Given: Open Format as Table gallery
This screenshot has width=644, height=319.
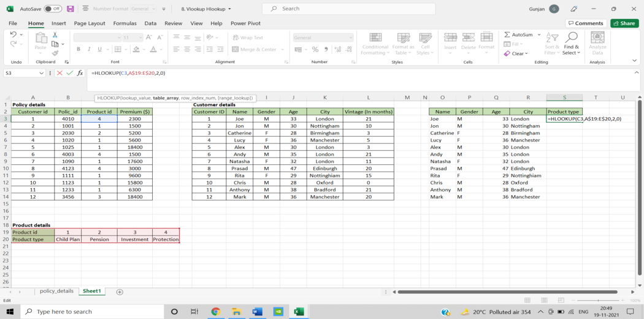Looking at the screenshot, I should (x=403, y=44).
